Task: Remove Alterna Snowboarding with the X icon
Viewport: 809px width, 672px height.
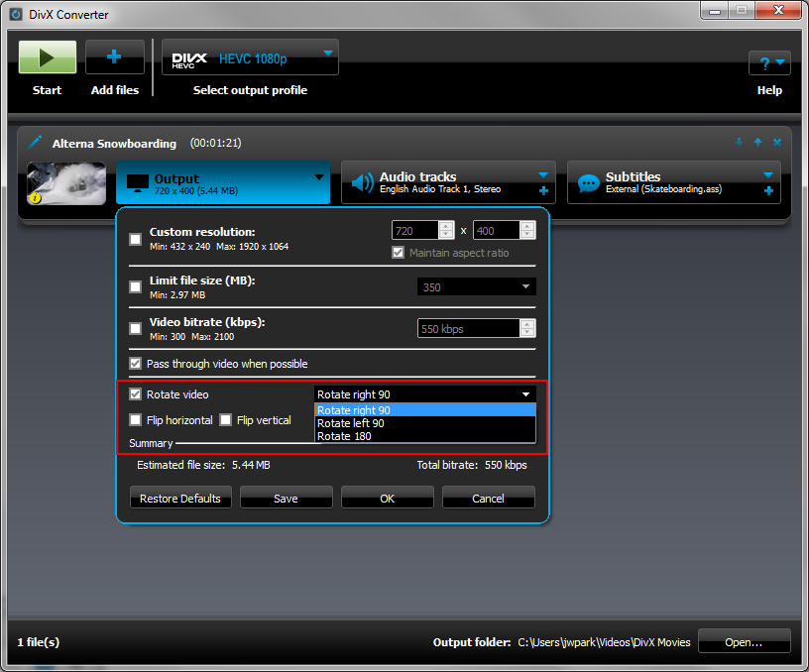Action: 776,143
